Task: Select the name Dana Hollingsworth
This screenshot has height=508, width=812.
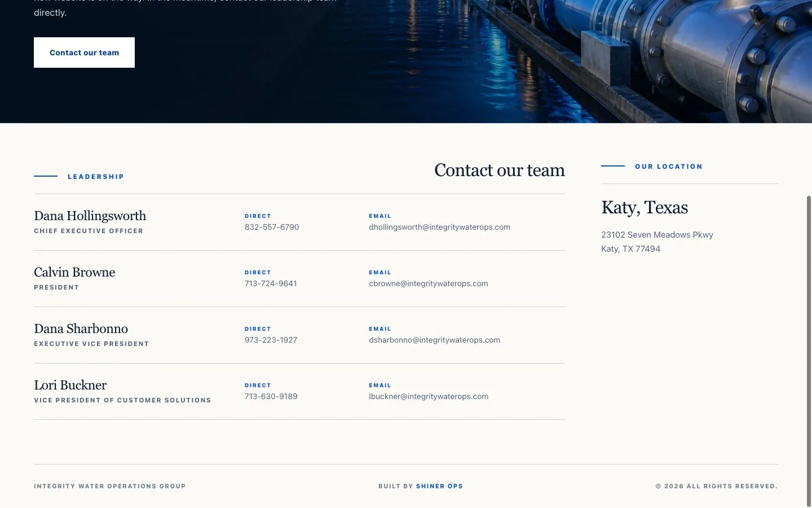Action: click(x=90, y=216)
